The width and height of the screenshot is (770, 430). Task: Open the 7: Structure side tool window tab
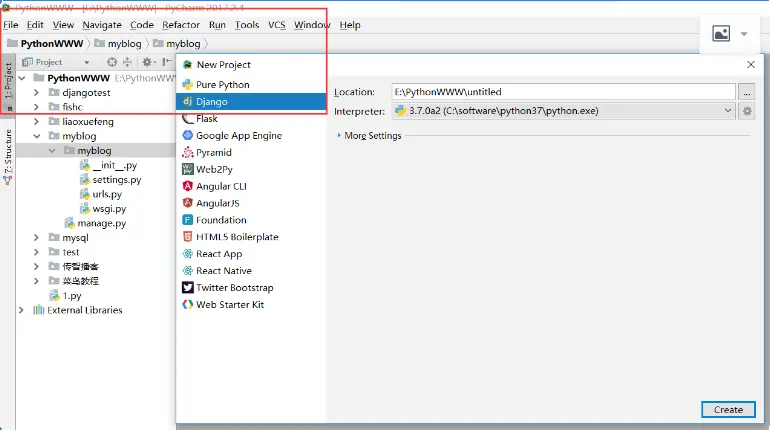(x=8, y=157)
